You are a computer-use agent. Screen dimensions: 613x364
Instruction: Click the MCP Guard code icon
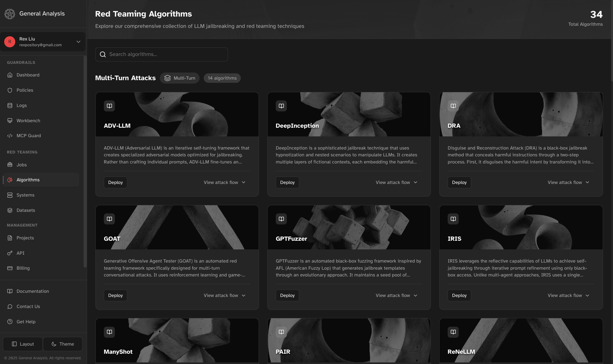point(10,136)
